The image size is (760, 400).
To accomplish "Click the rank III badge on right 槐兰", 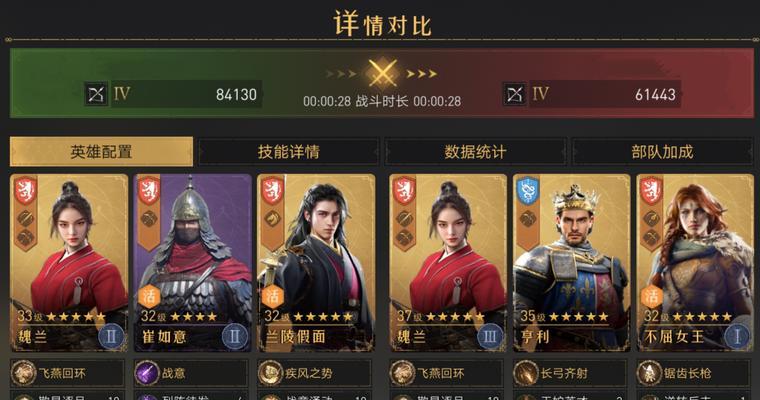I will pyautogui.click(x=490, y=336).
